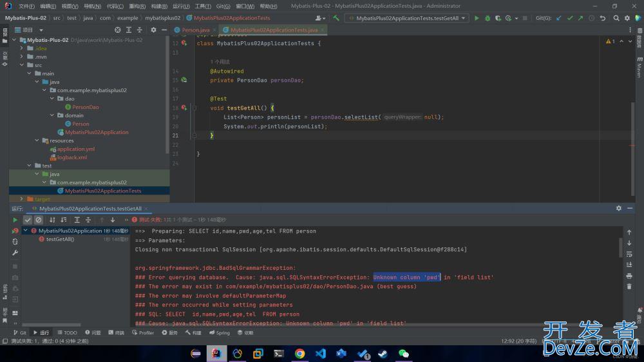The width and height of the screenshot is (644, 362).
Task: Click the toggle auto-test icon in the run sidebar
Action: click(15, 242)
